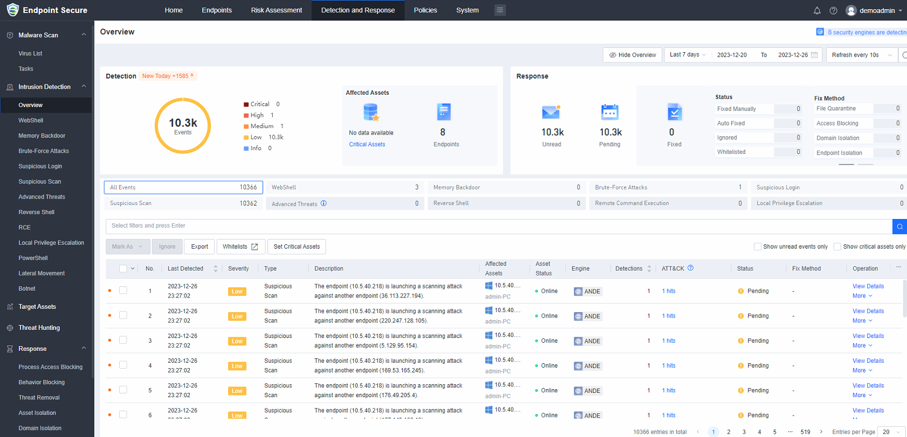Open the table column settings ellipsis
907x437 pixels.
click(898, 267)
